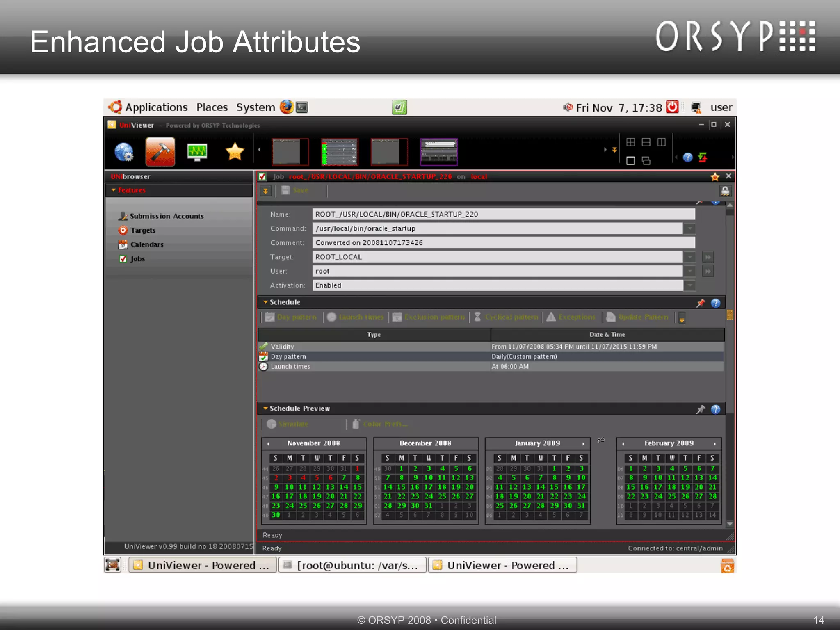
Task: Open the yellow star favorites icon
Action: [235, 152]
